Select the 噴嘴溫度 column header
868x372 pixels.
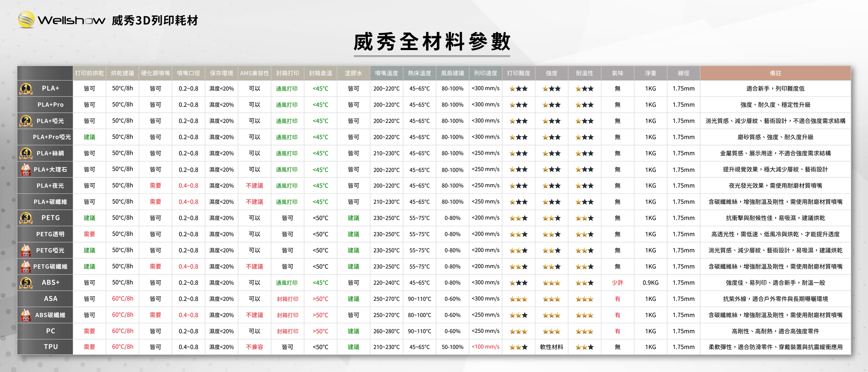click(x=386, y=73)
